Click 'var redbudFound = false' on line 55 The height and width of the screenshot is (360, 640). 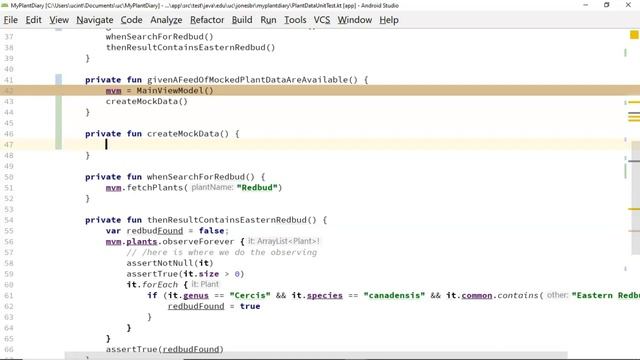[165, 231]
